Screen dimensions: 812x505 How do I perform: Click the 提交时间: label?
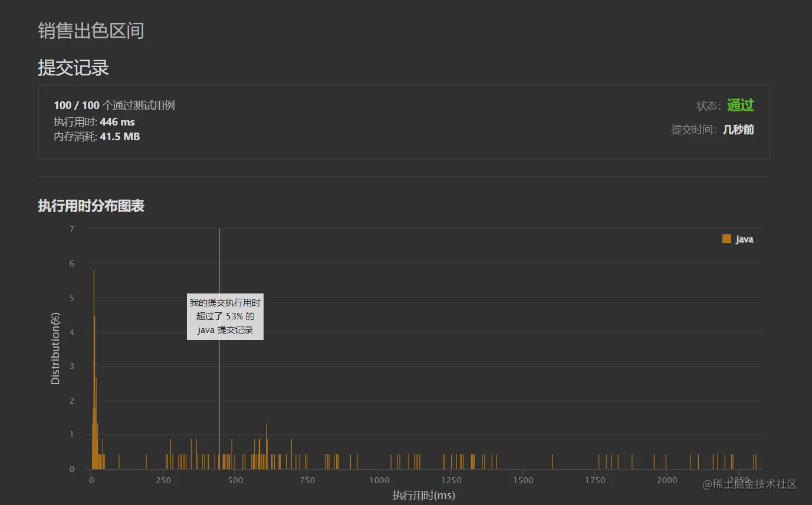click(x=695, y=130)
